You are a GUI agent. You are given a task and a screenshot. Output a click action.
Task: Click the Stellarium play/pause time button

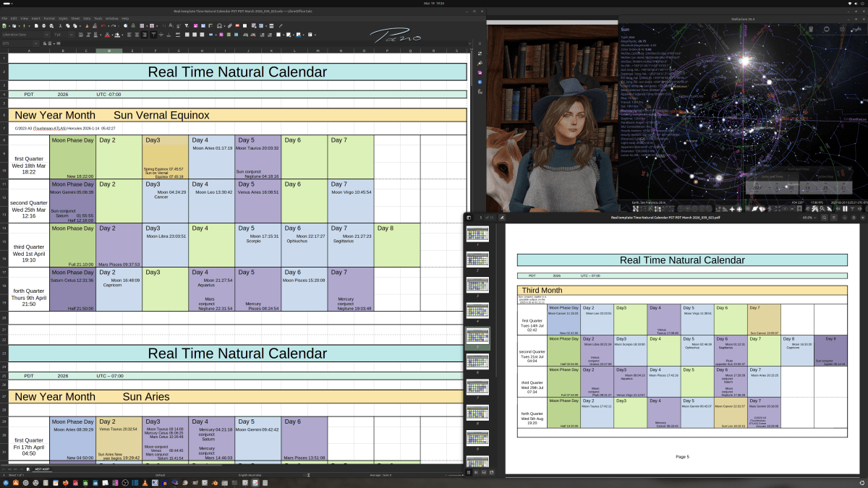click(844, 209)
